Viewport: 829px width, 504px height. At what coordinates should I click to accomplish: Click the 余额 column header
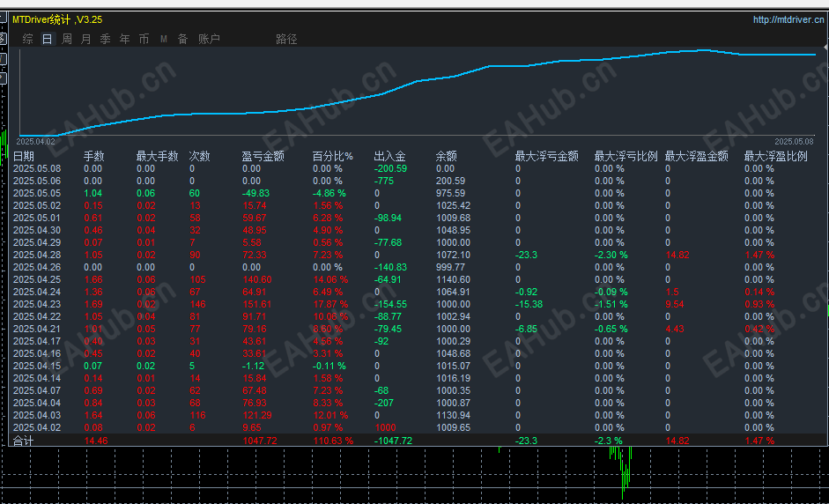coord(447,156)
